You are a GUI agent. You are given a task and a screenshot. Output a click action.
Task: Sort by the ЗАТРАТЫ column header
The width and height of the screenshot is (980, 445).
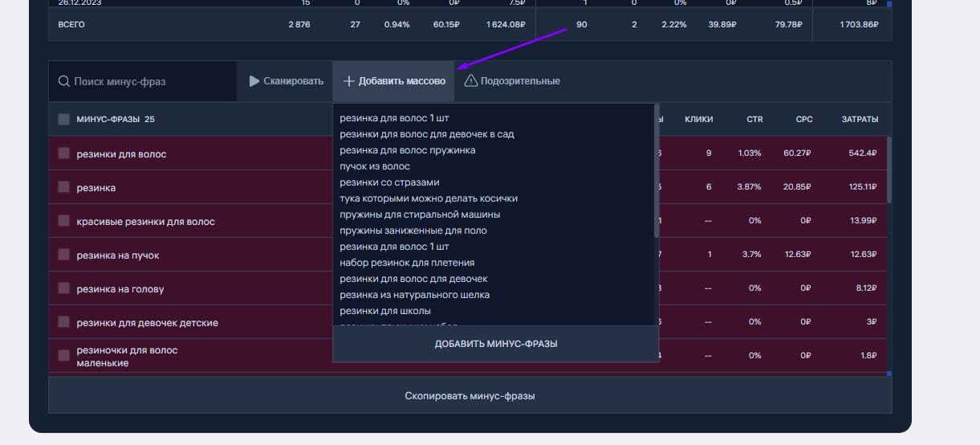click(x=860, y=120)
